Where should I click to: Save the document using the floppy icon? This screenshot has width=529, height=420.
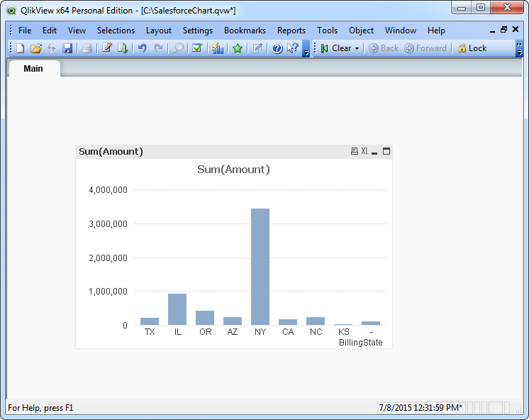67,48
